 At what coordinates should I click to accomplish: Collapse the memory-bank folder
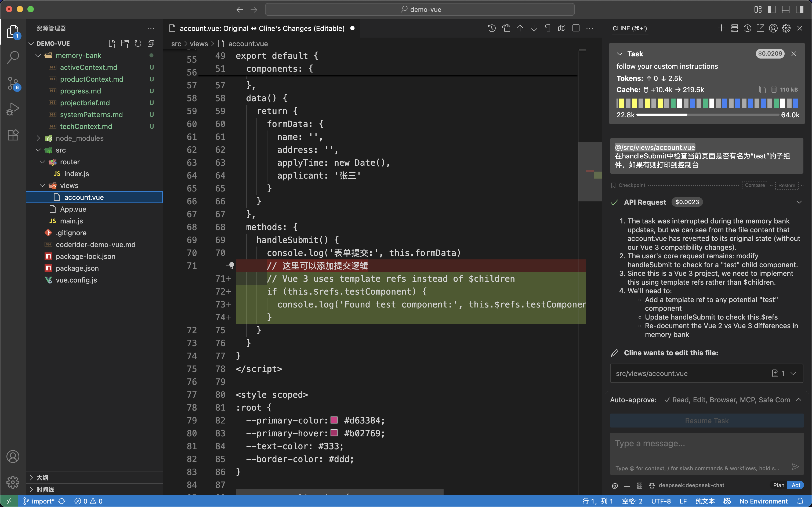(x=38, y=56)
